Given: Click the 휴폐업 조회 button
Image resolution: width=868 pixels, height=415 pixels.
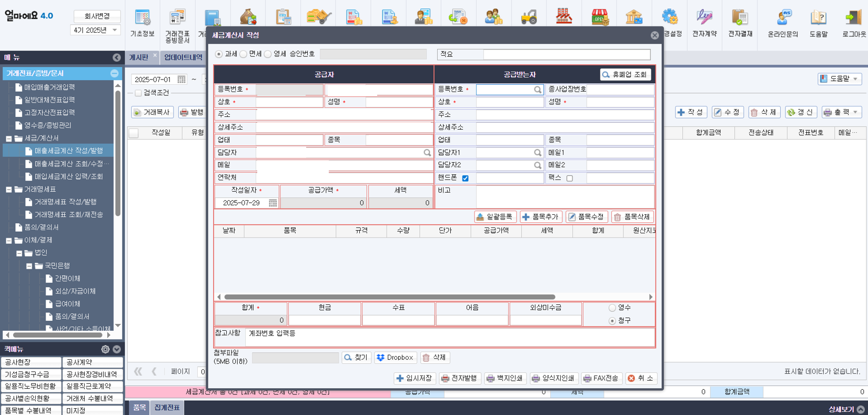Looking at the screenshot, I should point(625,75).
